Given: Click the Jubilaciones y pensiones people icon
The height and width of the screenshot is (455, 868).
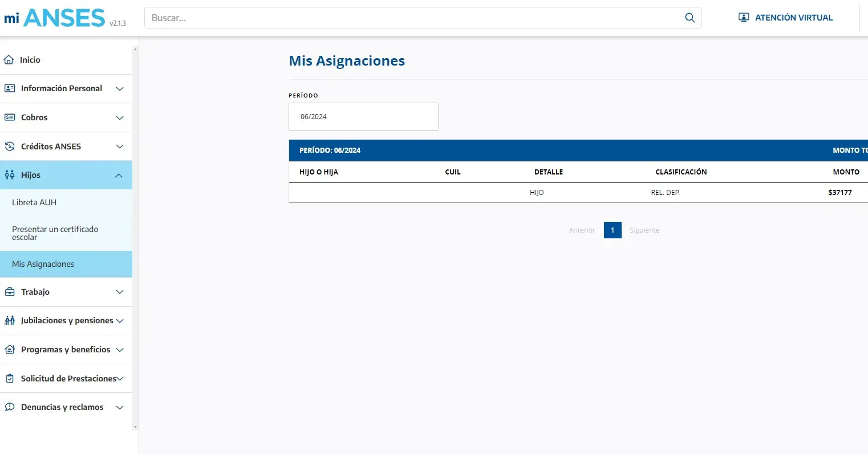Looking at the screenshot, I should pyautogui.click(x=10, y=320).
